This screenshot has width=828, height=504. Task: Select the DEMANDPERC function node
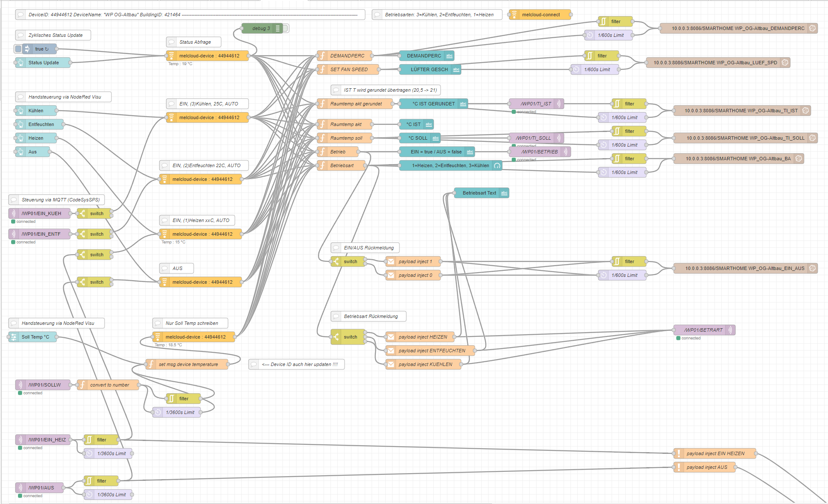point(347,56)
